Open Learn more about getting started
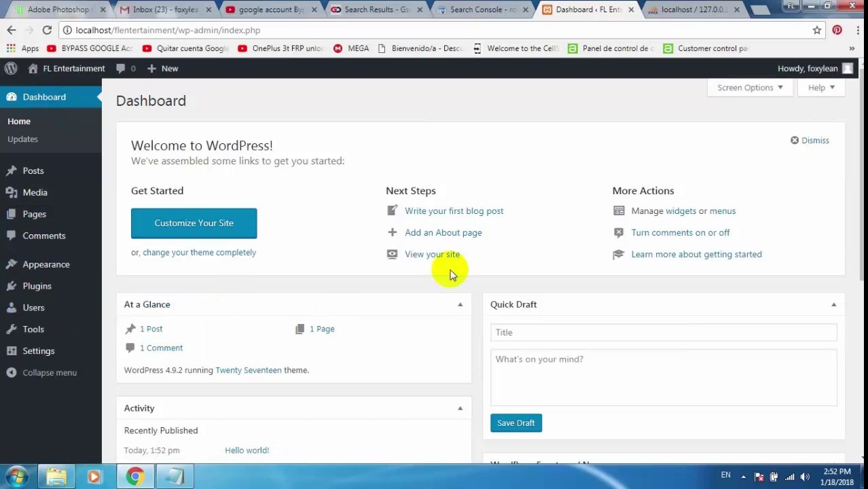The width and height of the screenshot is (868, 489). coord(696,255)
